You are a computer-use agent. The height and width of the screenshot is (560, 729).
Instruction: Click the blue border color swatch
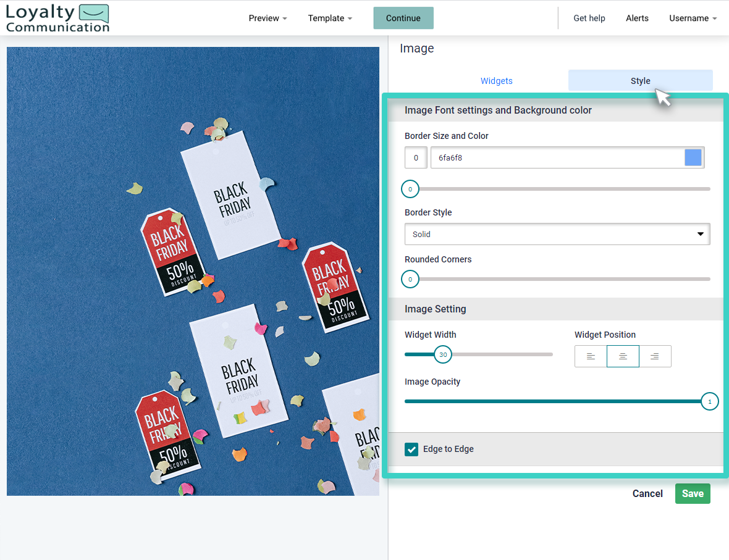click(x=693, y=157)
